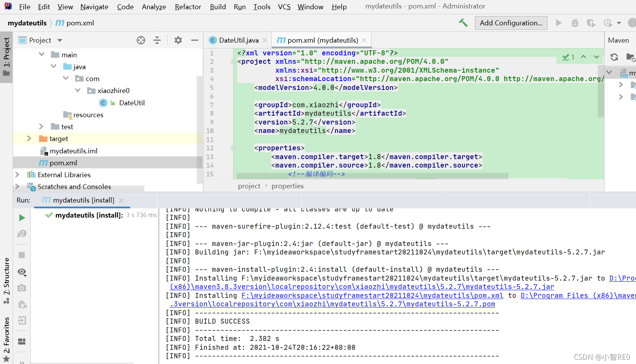The image size is (636, 364).
Task: Jump to next highlighted problem arrow
Action: tap(596, 57)
